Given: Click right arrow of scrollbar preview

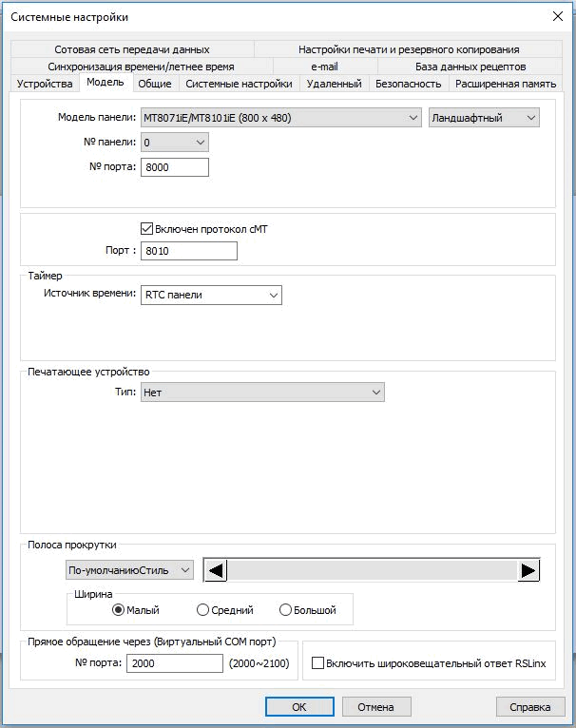Looking at the screenshot, I should 528,570.
